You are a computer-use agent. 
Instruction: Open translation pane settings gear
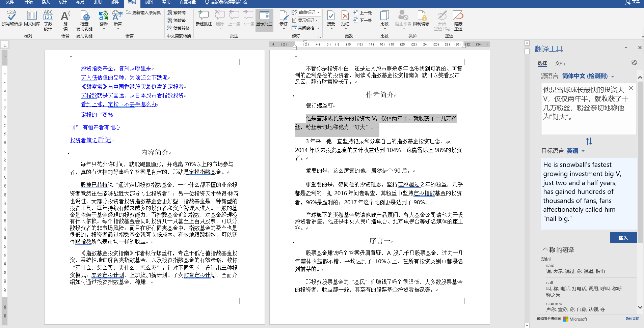coord(634,63)
